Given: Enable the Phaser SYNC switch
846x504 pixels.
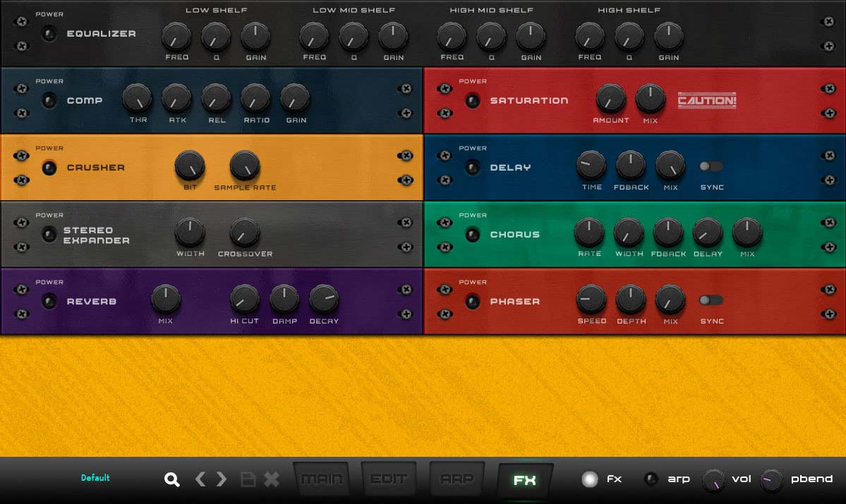Looking at the screenshot, I should [711, 300].
